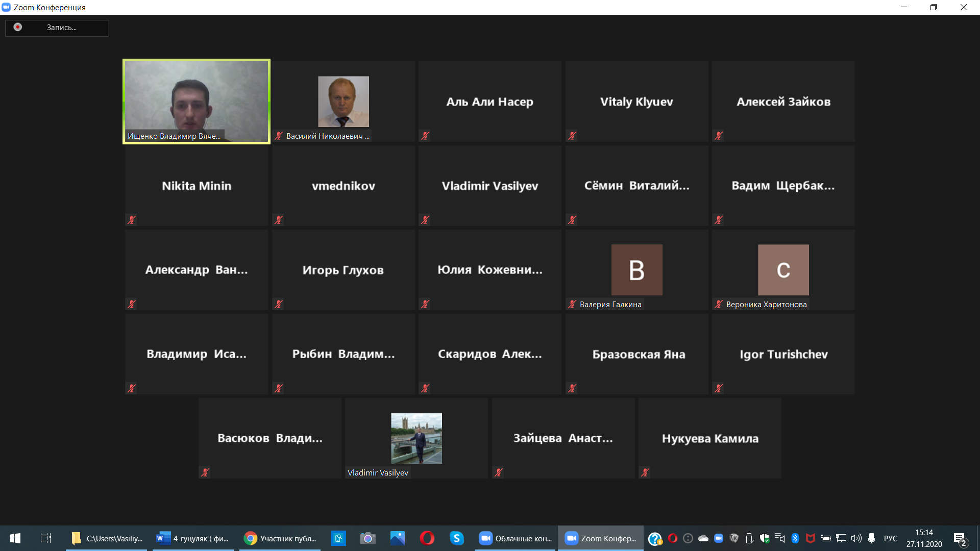The width and height of the screenshot is (980, 551).
Task: Open Opera browser from taskbar
Action: click(427, 538)
